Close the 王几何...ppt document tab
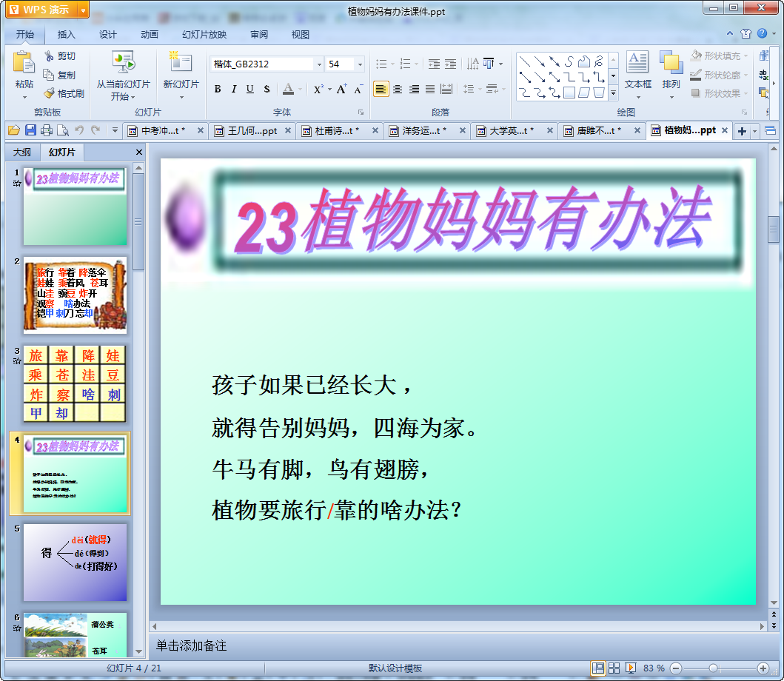Image resolution: width=784 pixels, height=681 pixels. tap(288, 130)
